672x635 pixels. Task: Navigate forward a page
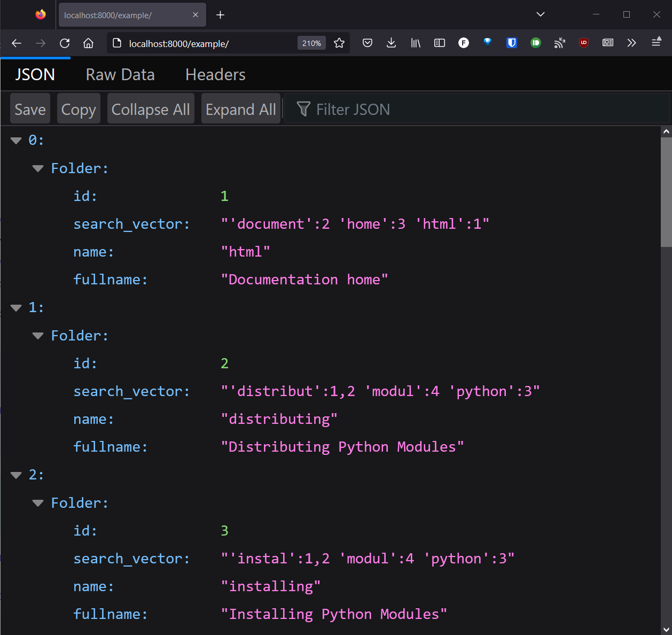(x=41, y=43)
